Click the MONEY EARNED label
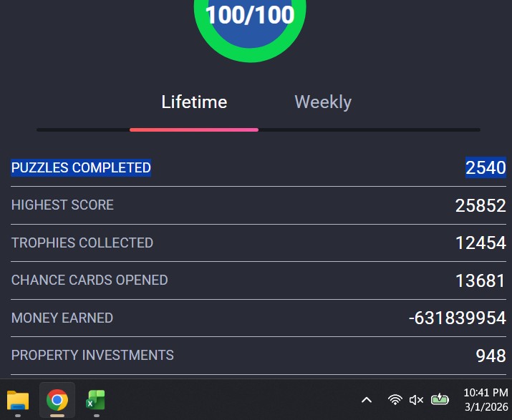 62,318
